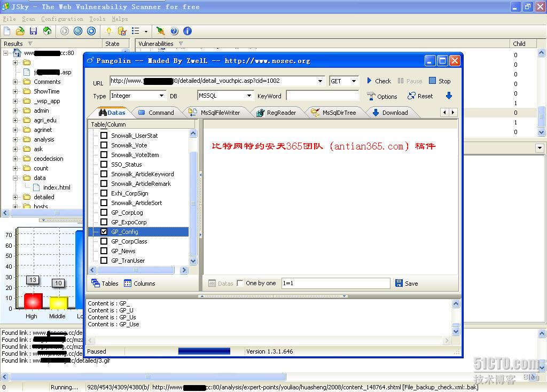Open the GET method dropdown

tap(354, 81)
